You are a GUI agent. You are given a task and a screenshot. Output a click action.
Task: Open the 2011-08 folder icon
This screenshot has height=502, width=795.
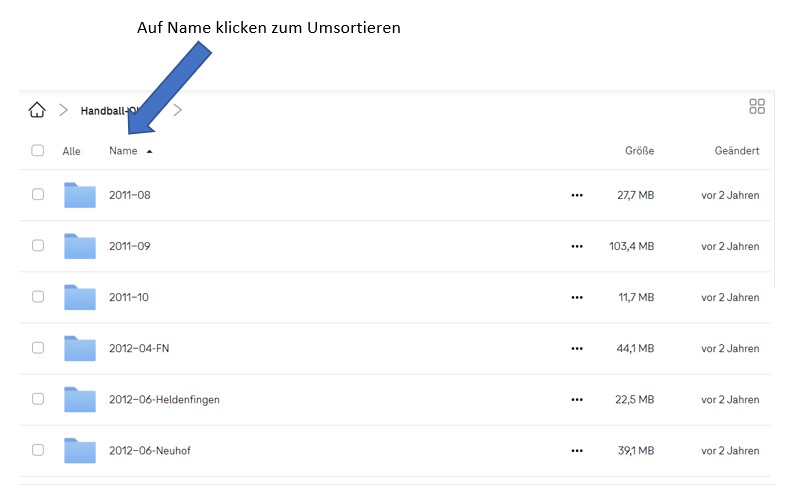click(80, 195)
